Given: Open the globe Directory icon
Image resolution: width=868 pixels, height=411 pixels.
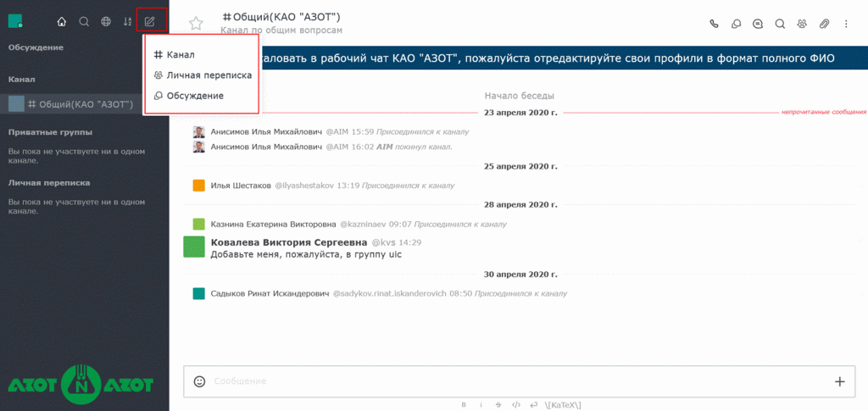Looking at the screenshot, I should click(x=106, y=22).
